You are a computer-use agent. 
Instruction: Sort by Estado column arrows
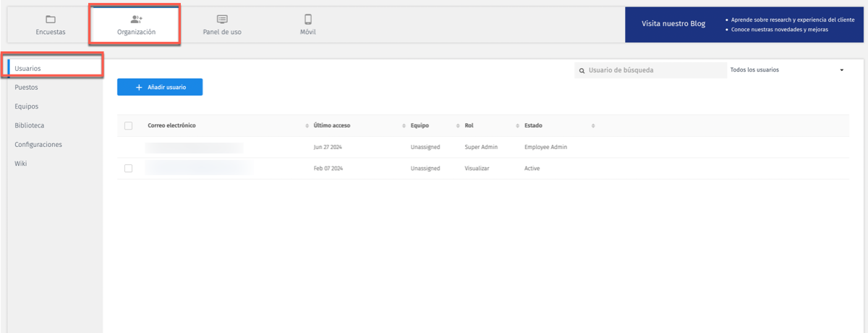[x=593, y=126]
